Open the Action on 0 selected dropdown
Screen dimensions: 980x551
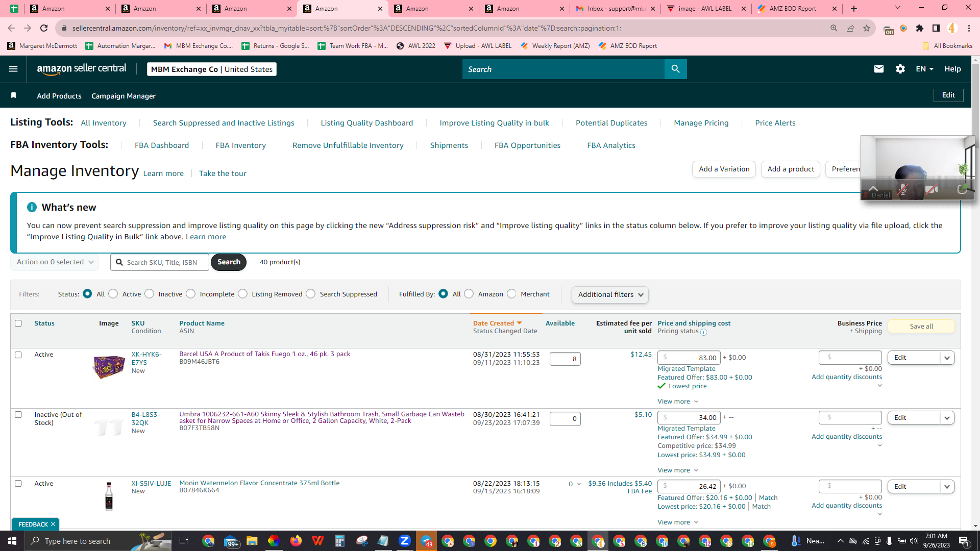(55, 262)
